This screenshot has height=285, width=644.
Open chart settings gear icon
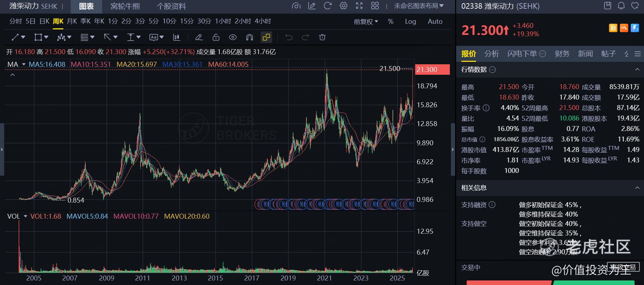[x=344, y=6]
